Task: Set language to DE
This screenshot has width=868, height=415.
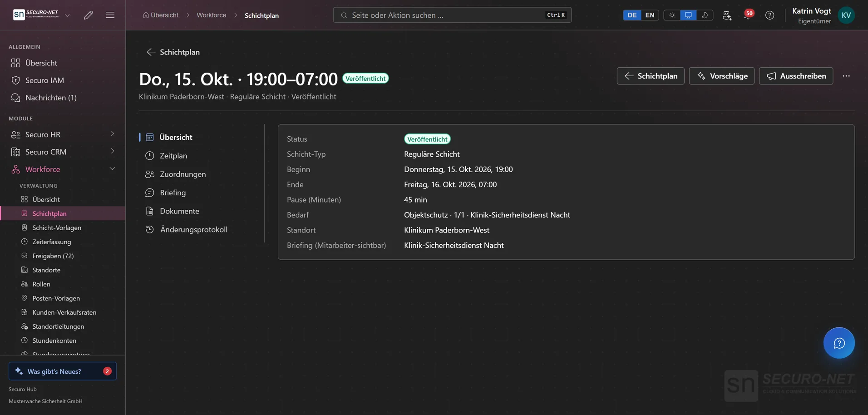Action: click(x=632, y=15)
